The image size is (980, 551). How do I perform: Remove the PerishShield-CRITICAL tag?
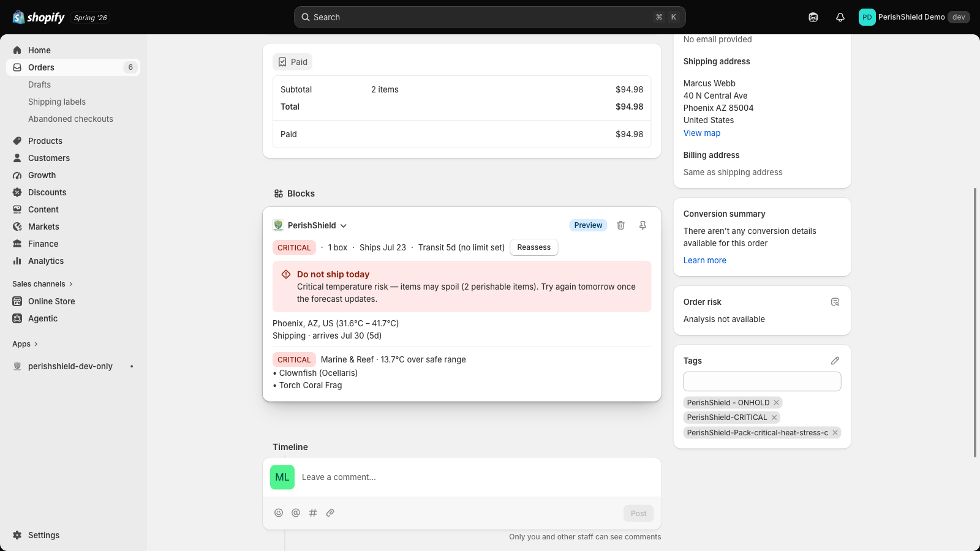(x=774, y=418)
